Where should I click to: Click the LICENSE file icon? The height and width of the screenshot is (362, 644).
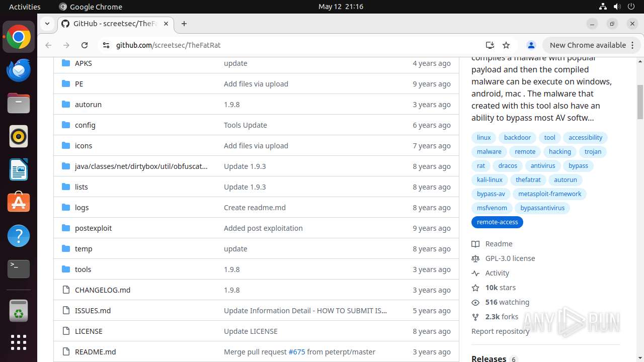(x=65, y=331)
